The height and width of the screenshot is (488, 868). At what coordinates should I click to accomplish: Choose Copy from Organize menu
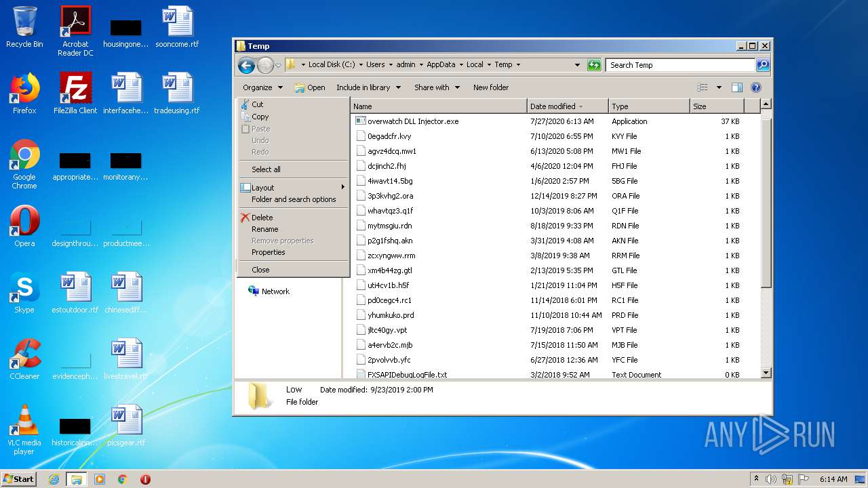pyautogui.click(x=293, y=117)
